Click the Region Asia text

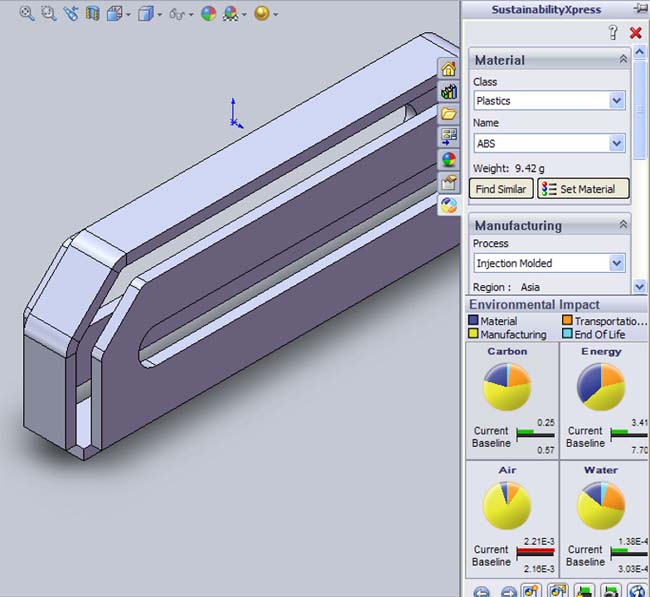pyautogui.click(x=530, y=287)
